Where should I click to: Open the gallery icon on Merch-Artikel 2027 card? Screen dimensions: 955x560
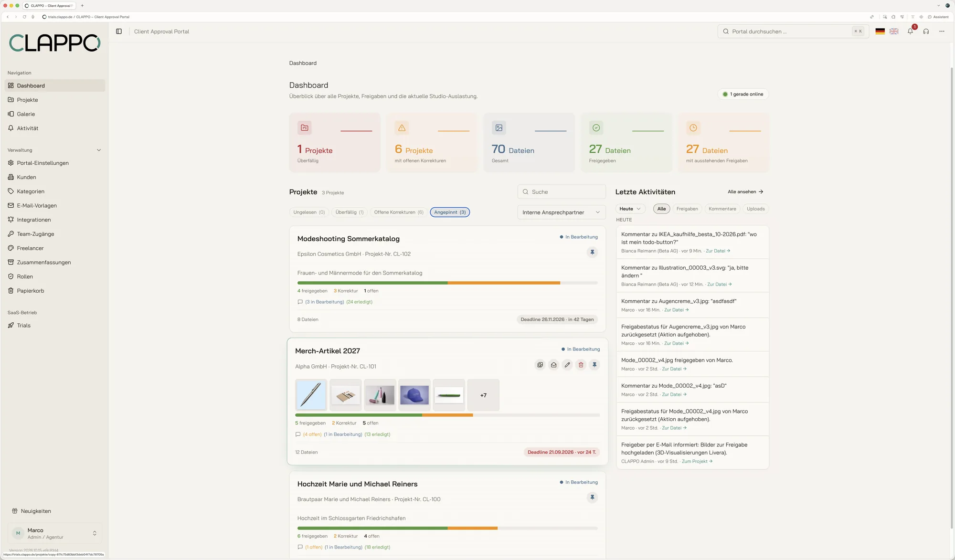click(x=540, y=365)
